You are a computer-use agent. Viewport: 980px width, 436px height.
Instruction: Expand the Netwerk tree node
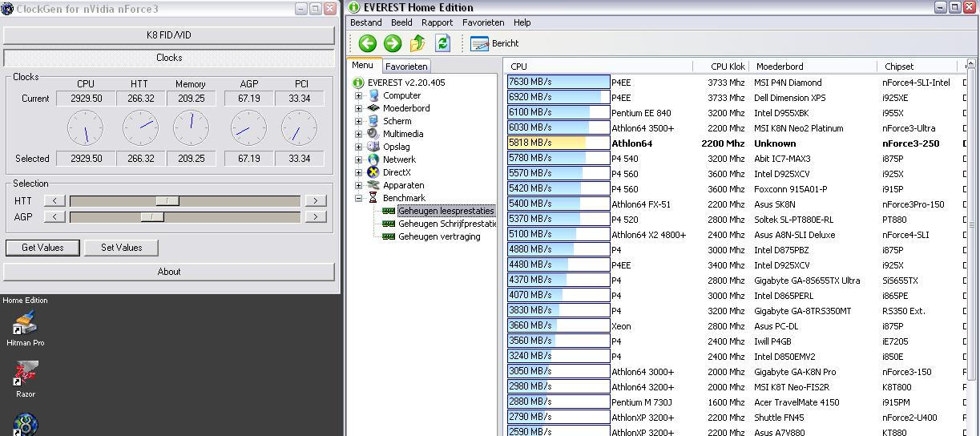pos(359,159)
